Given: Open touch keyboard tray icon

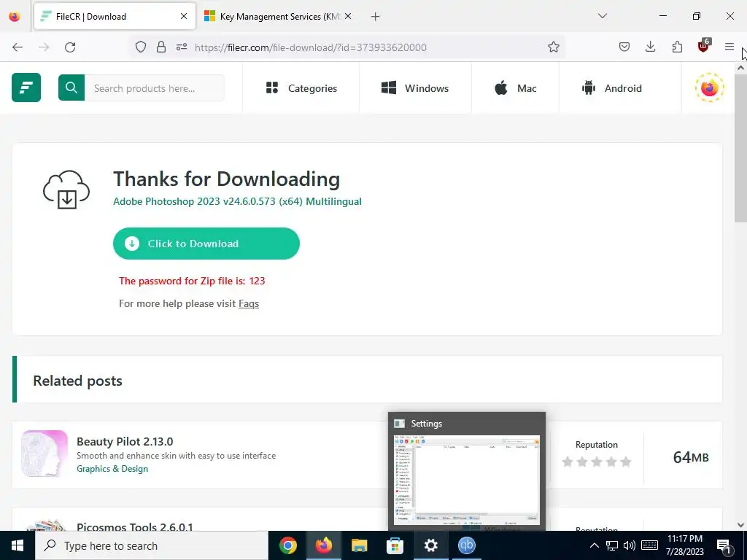Looking at the screenshot, I should 649,545.
